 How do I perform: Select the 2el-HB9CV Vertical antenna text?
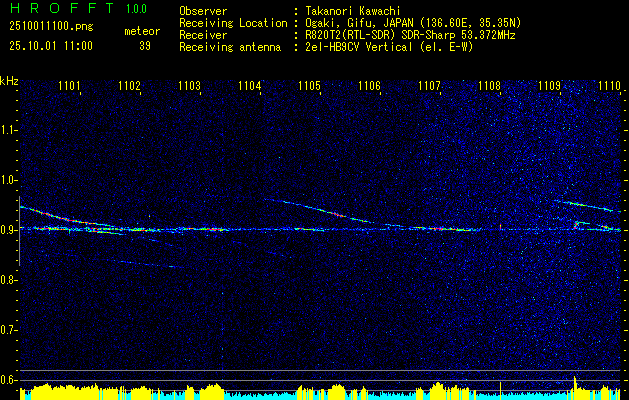359,47
